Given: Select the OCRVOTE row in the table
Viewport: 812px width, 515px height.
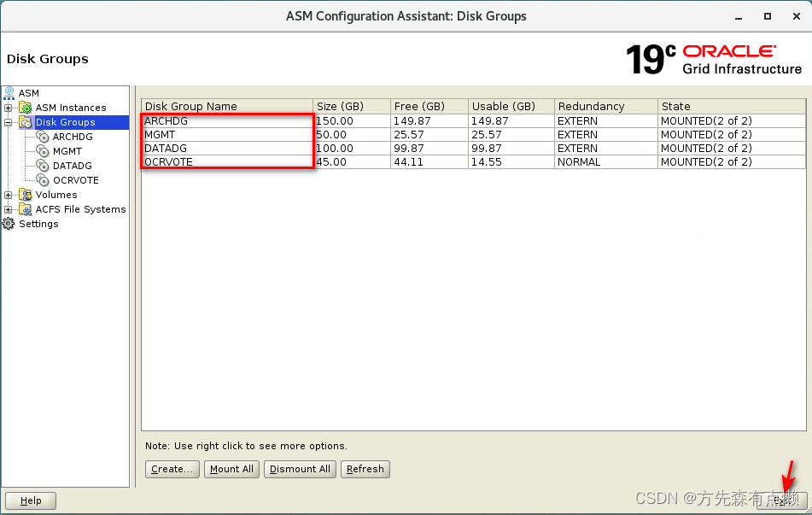Looking at the screenshot, I should pyautogui.click(x=473, y=161).
